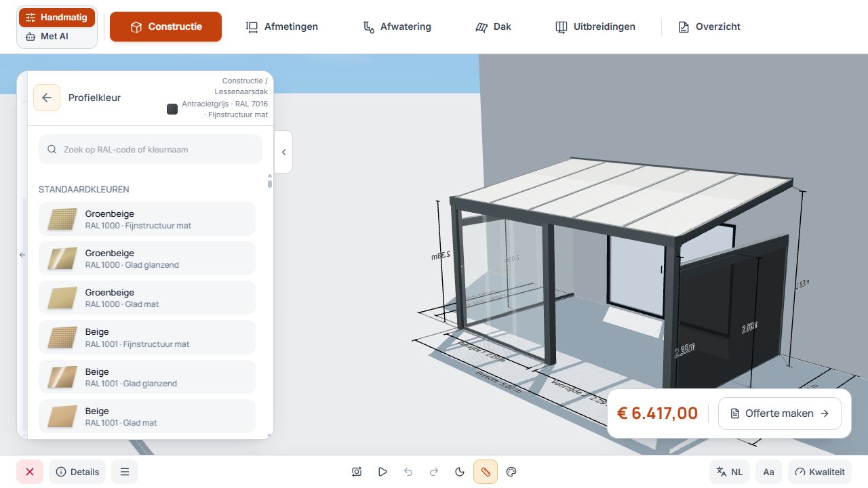Image resolution: width=868 pixels, height=488 pixels.
Task: Select Beige RAL 1001 Glad glanzend
Action: [147, 377]
